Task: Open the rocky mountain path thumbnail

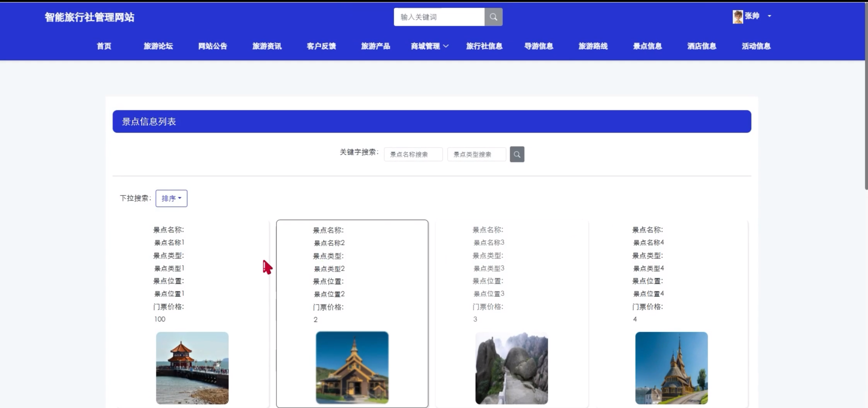Action: coord(511,368)
